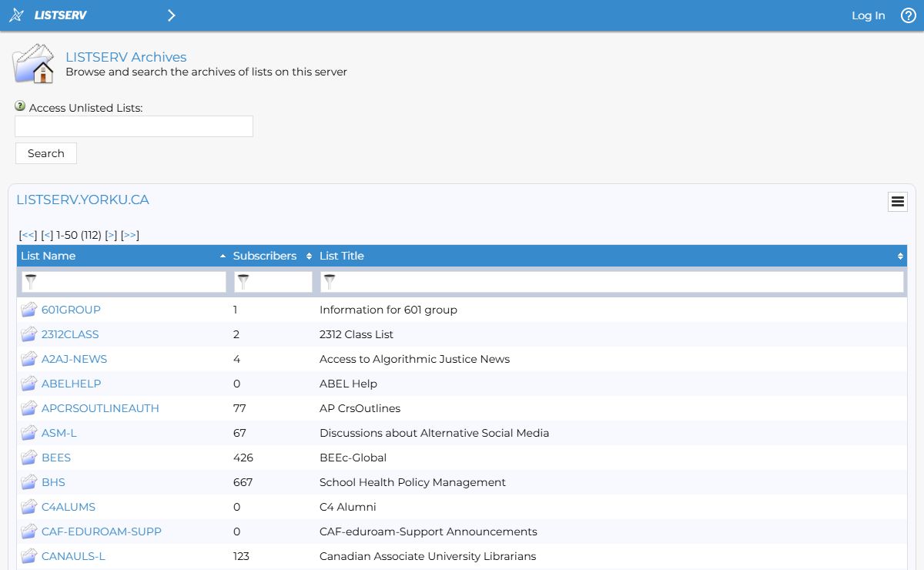Open the help question mark icon
924x570 pixels.
coord(909,15)
